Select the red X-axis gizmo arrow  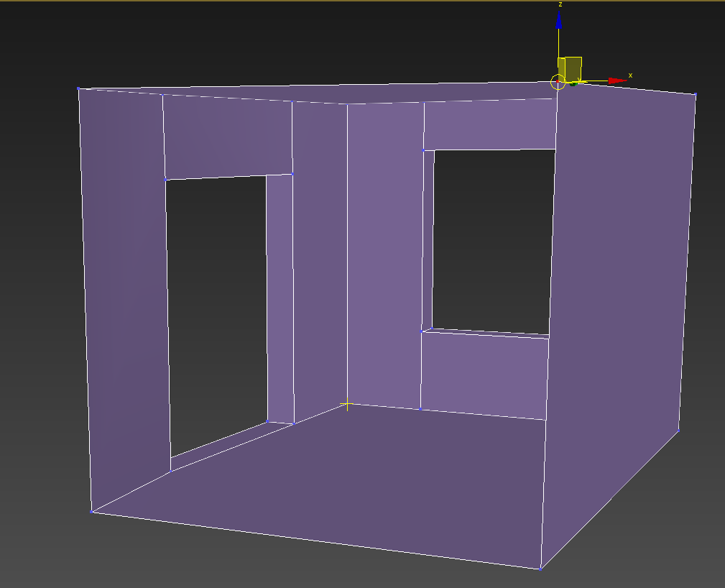pyautogui.click(x=616, y=81)
